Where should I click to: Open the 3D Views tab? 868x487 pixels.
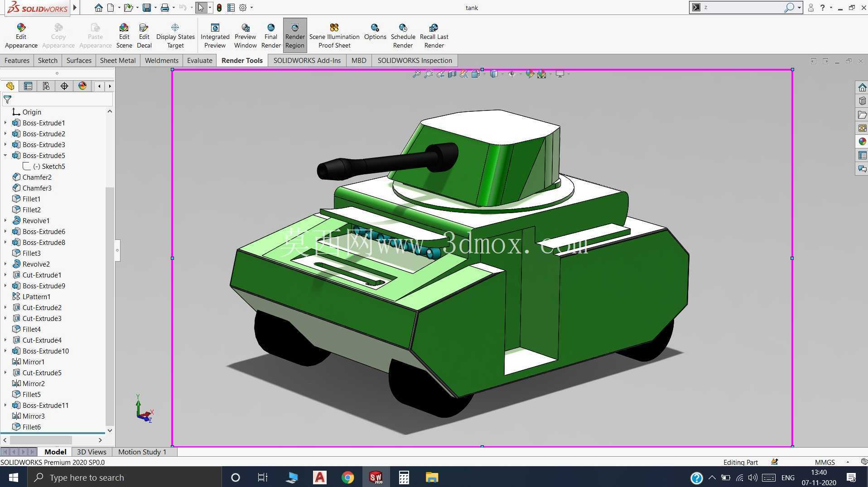click(92, 452)
